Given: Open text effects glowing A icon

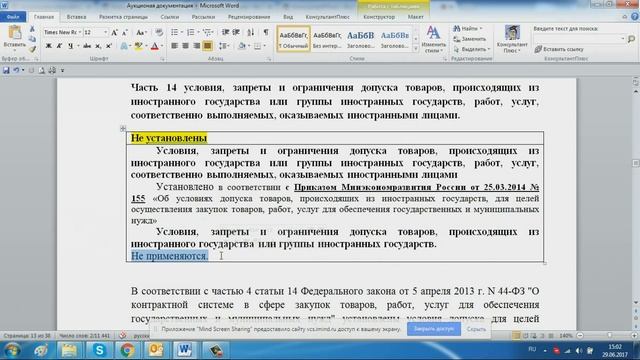Looking at the screenshot, I should (124, 46).
